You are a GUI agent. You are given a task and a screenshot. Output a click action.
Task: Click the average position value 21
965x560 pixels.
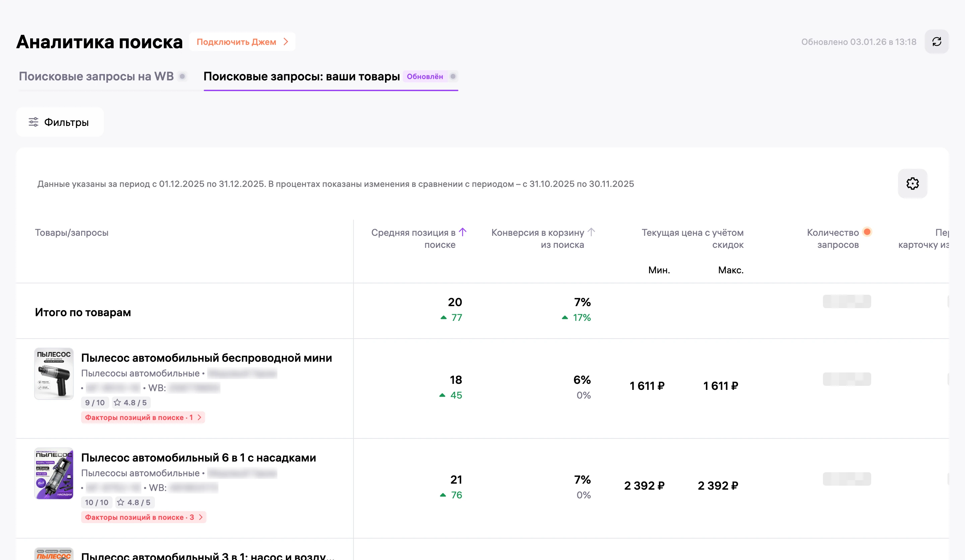(x=456, y=480)
